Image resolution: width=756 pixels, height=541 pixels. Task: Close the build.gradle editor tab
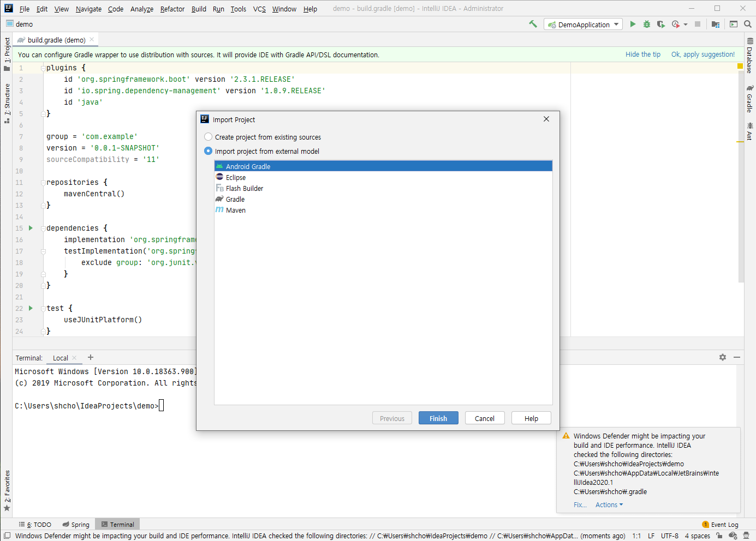click(x=92, y=39)
